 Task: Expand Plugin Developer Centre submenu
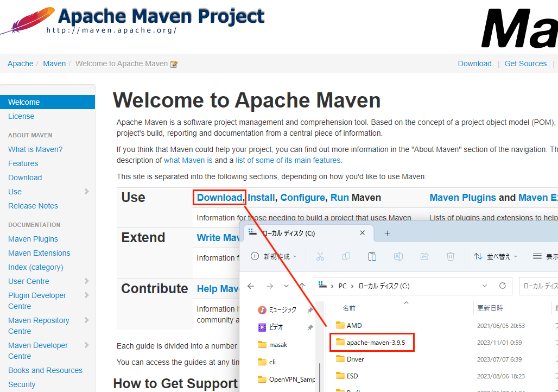coord(86,295)
